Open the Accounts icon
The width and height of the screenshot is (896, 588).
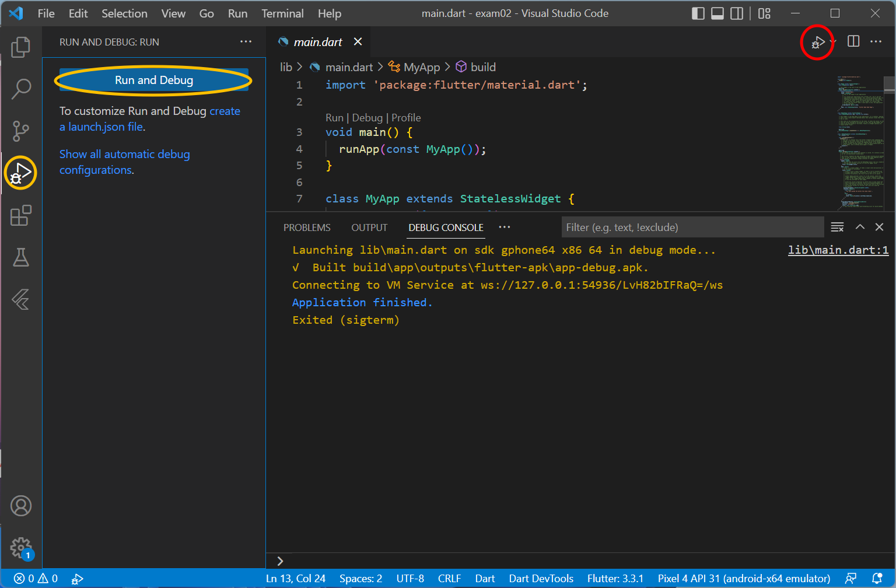click(21, 506)
